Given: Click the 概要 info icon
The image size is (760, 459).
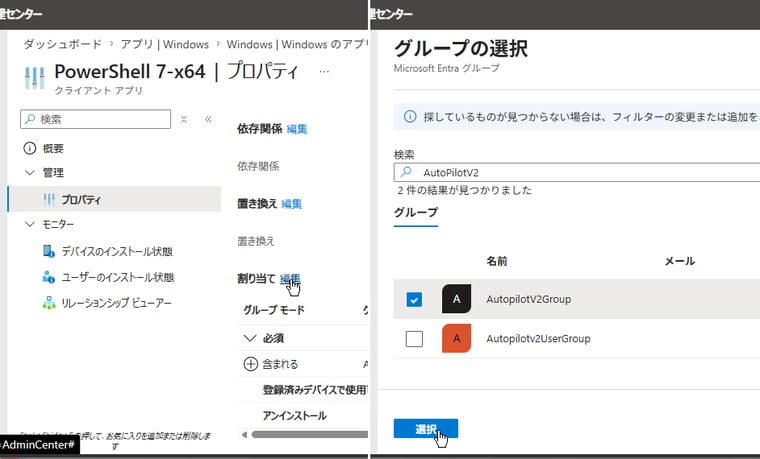Looking at the screenshot, I should pos(30,148).
